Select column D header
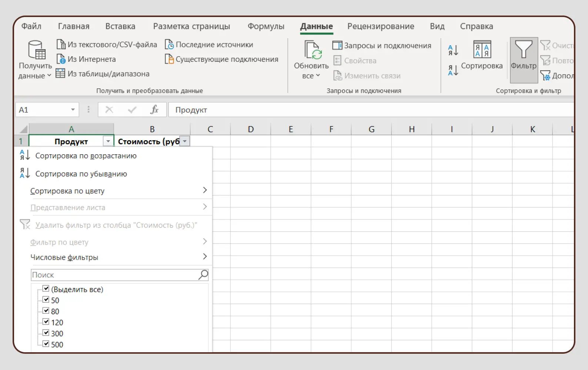588x370 pixels. click(x=251, y=129)
